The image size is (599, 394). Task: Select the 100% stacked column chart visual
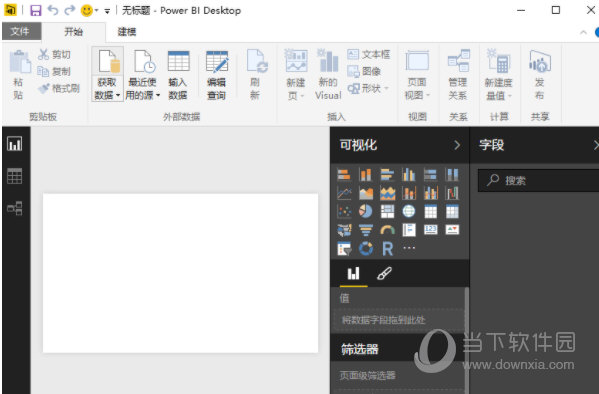coord(452,175)
